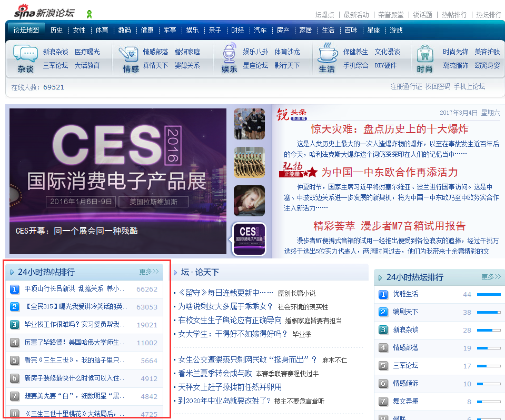
Task: Open 热帖排行 link in the top bar
Action: tap(454, 15)
